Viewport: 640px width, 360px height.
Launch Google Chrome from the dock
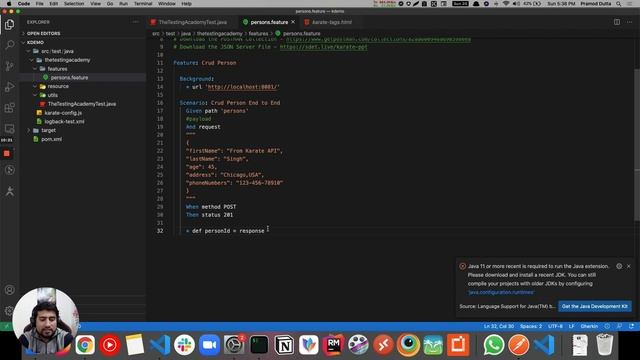[85, 345]
